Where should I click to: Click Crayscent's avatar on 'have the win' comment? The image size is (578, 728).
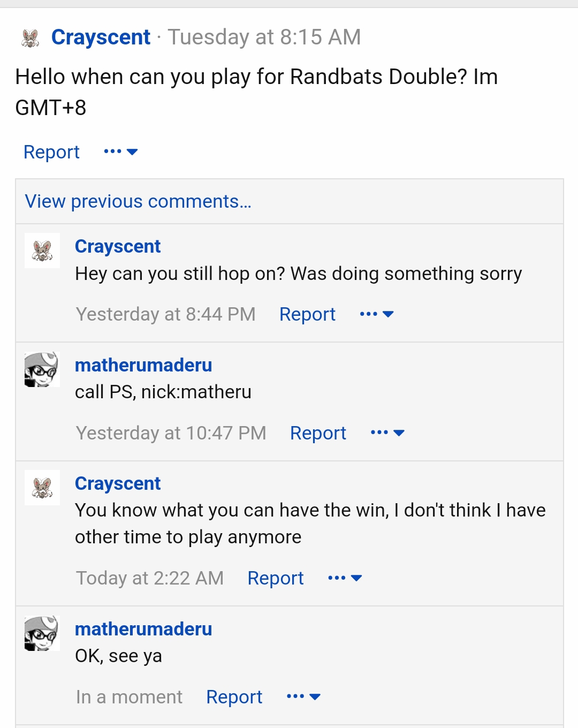tap(42, 488)
